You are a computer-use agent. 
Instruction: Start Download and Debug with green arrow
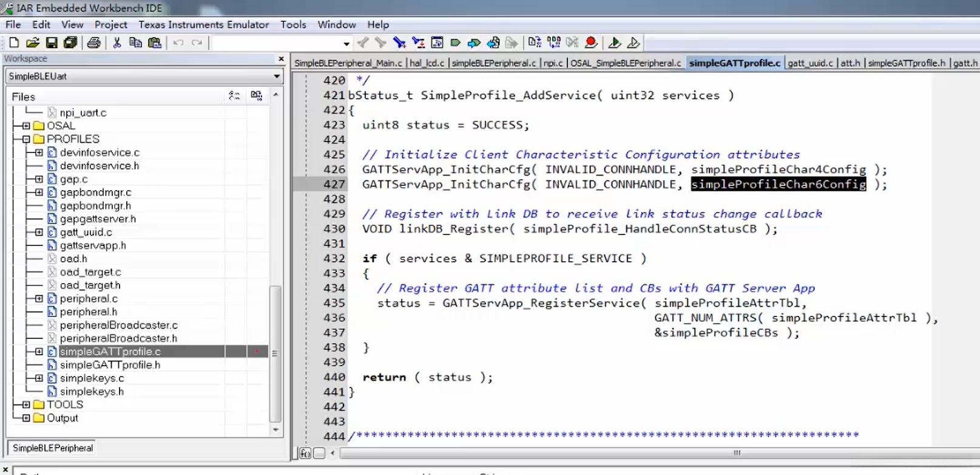click(x=614, y=43)
